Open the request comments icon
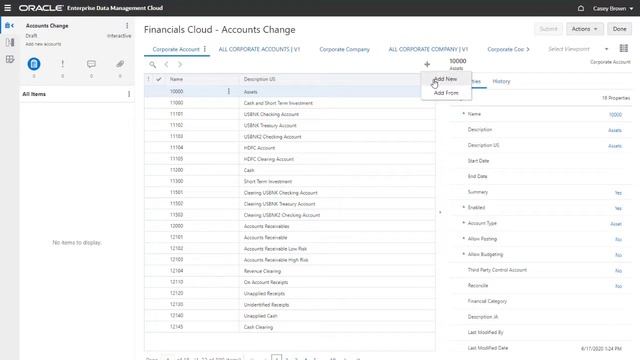The image size is (640, 360). click(x=91, y=64)
